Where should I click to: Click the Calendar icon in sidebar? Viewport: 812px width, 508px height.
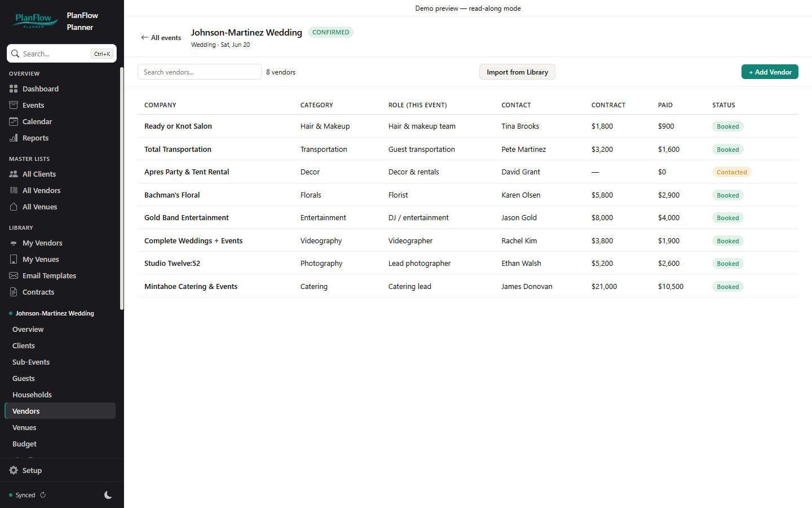[14, 121]
